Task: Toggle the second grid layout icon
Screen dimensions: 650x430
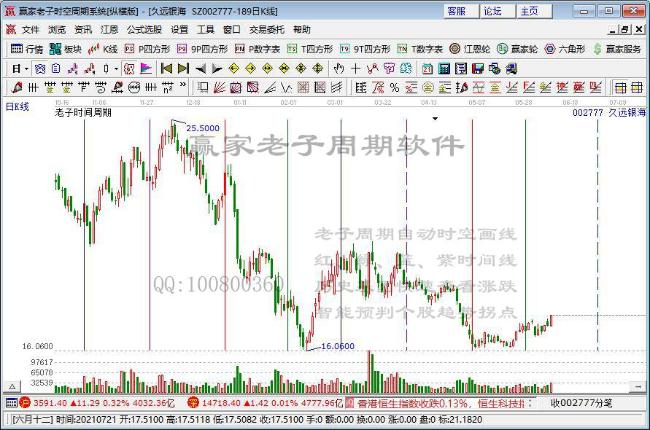Action: pyautogui.click(x=637, y=87)
